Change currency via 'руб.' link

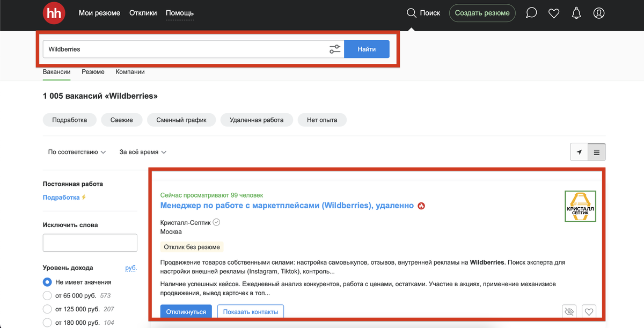coord(131,267)
